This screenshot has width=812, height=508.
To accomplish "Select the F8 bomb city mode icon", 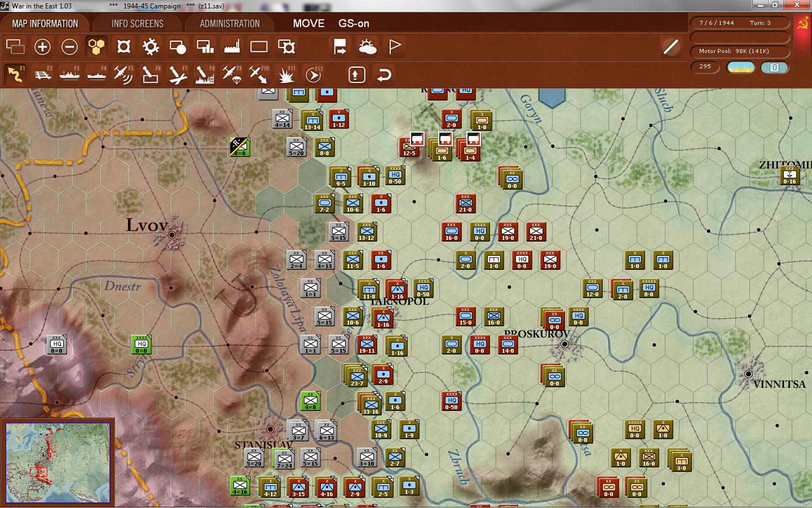I will click(x=205, y=75).
